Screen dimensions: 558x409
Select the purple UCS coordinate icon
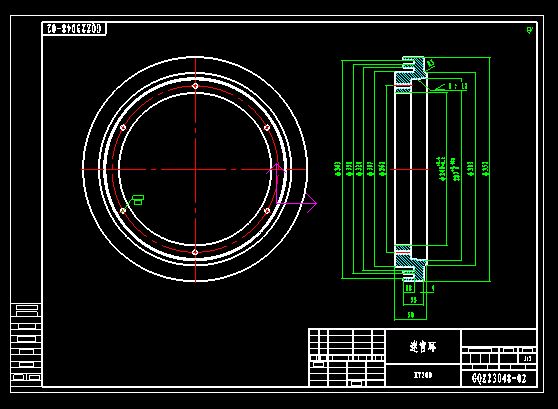coord(292,188)
